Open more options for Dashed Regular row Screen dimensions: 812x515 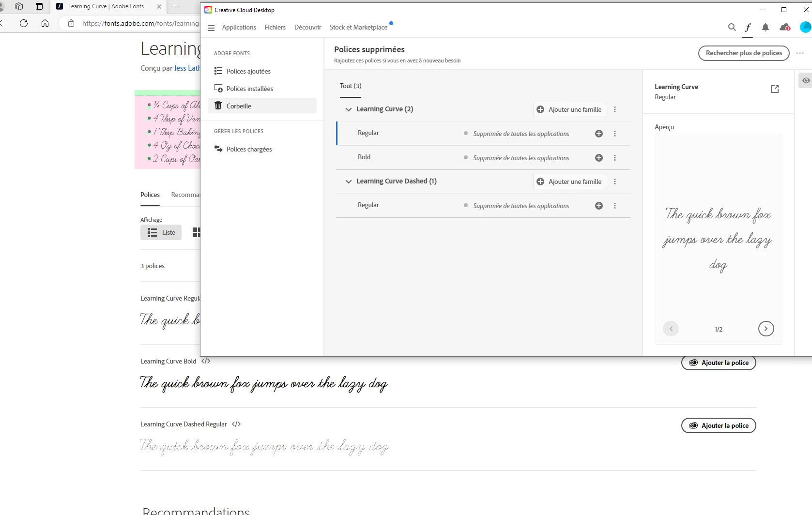tap(615, 206)
